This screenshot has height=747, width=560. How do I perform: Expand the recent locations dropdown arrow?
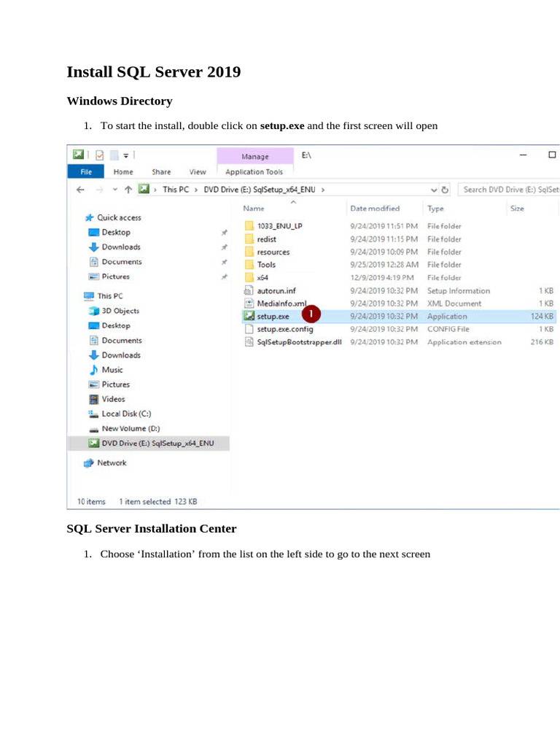pos(114,190)
